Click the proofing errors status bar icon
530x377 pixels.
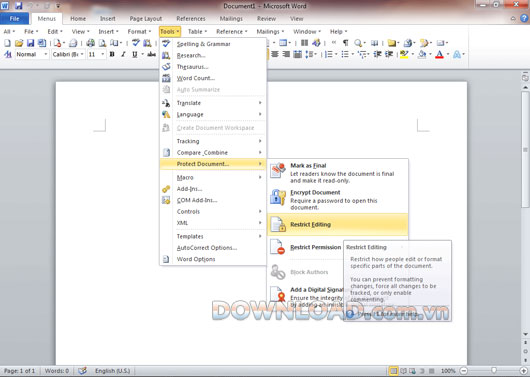[x=82, y=371]
